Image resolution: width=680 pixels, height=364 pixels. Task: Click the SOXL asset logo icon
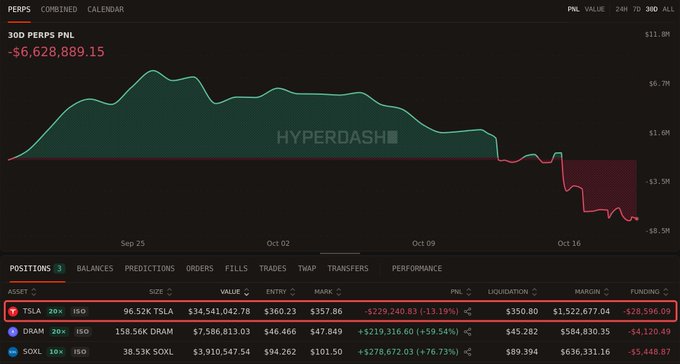point(13,352)
